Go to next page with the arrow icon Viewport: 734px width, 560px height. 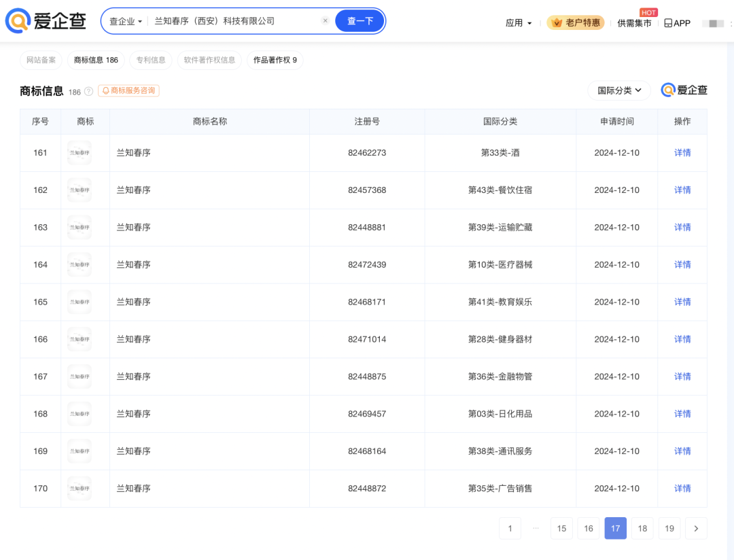tap(696, 528)
